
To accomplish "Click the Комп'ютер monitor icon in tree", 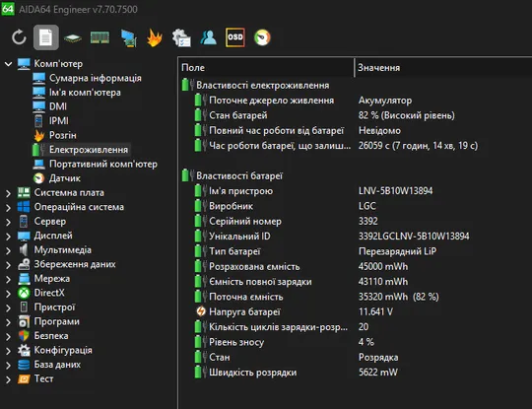I will [x=24, y=64].
